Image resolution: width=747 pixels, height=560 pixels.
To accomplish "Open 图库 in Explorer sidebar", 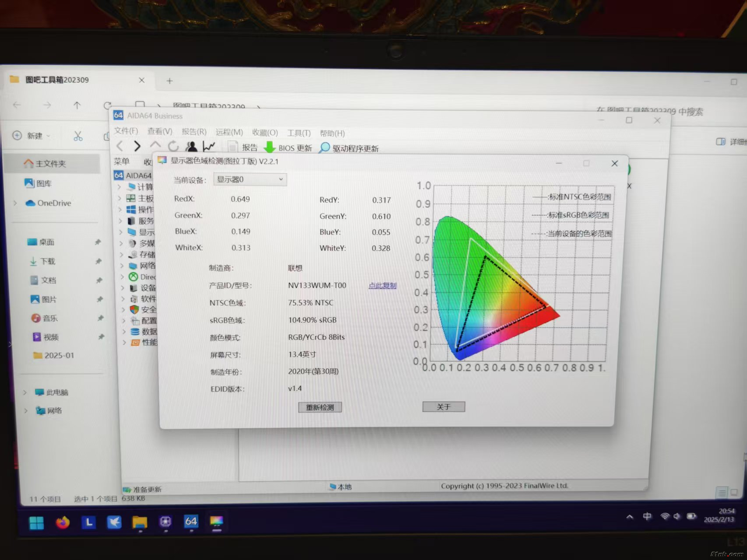I will click(x=39, y=183).
